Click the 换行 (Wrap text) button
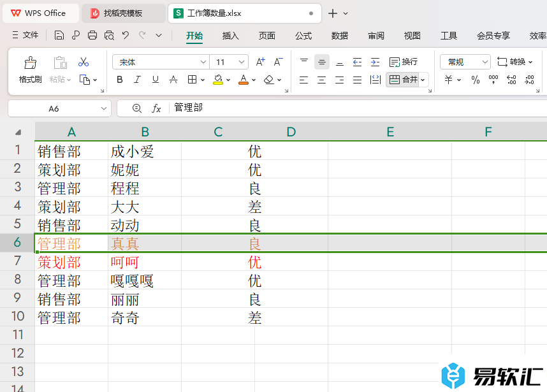This screenshot has height=392, width=547. pyautogui.click(x=404, y=62)
